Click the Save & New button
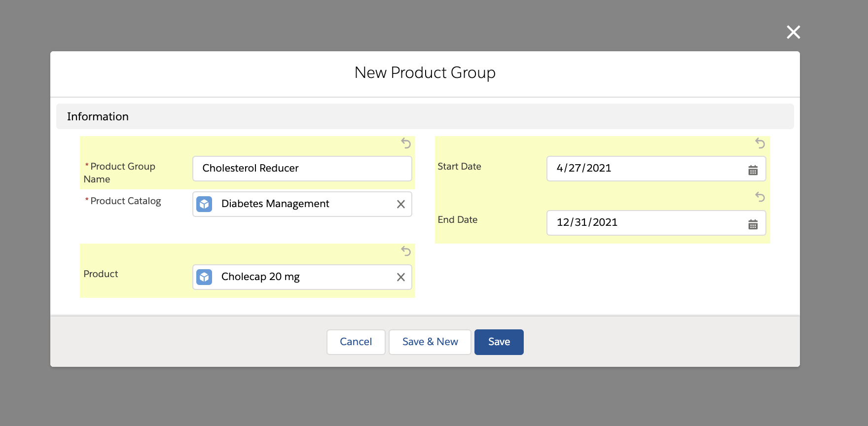 pyautogui.click(x=430, y=342)
